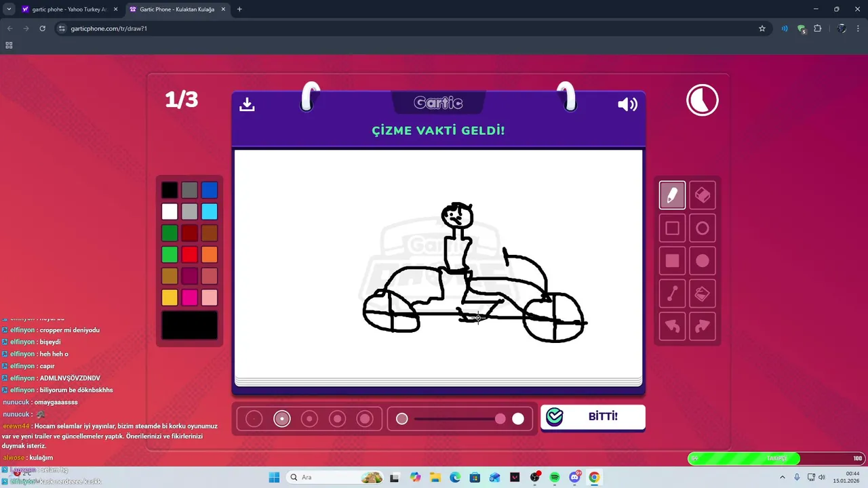Viewport: 868px width, 488px height.
Task: Pick the dark green color swatch
Action: (170, 233)
